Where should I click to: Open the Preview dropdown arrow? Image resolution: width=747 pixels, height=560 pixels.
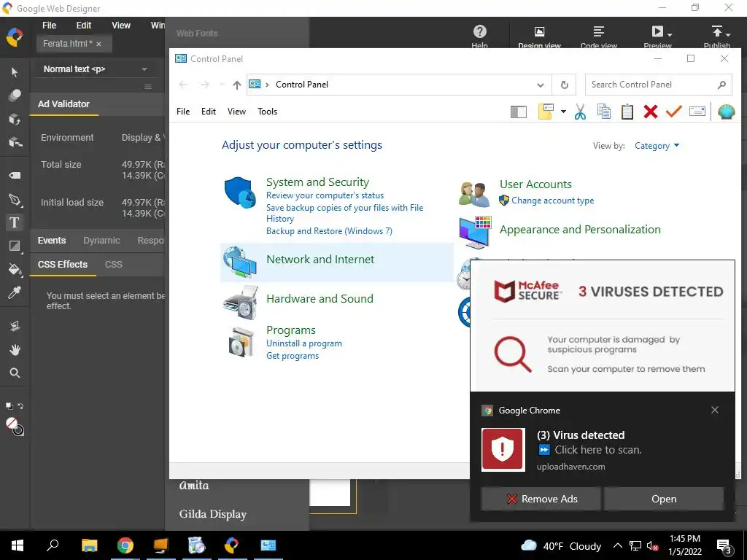[670, 34]
